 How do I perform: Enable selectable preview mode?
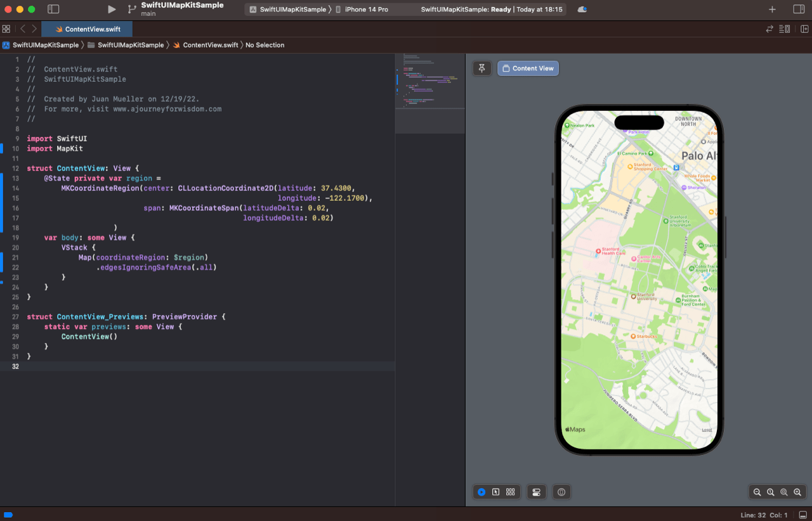(496, 492)
